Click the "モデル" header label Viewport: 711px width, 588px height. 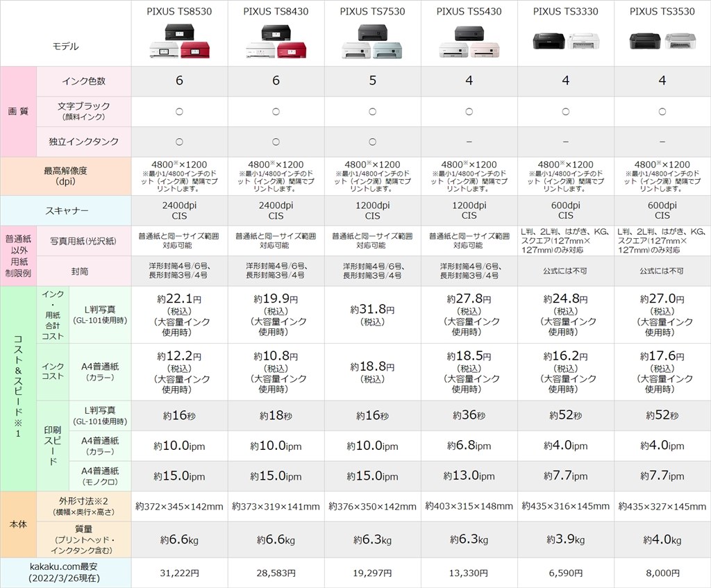click(66, 47)
